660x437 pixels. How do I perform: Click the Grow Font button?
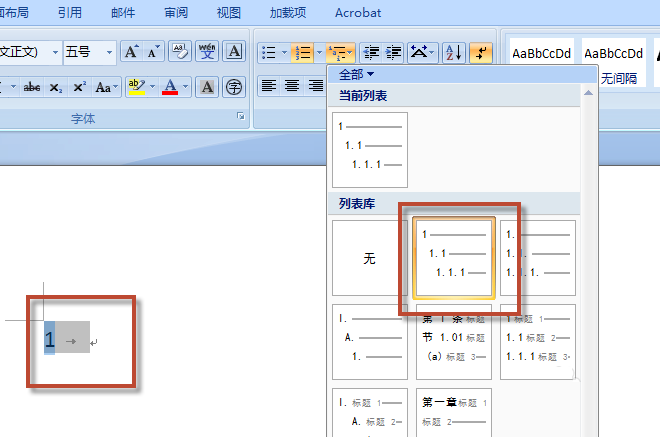[131, 52]
